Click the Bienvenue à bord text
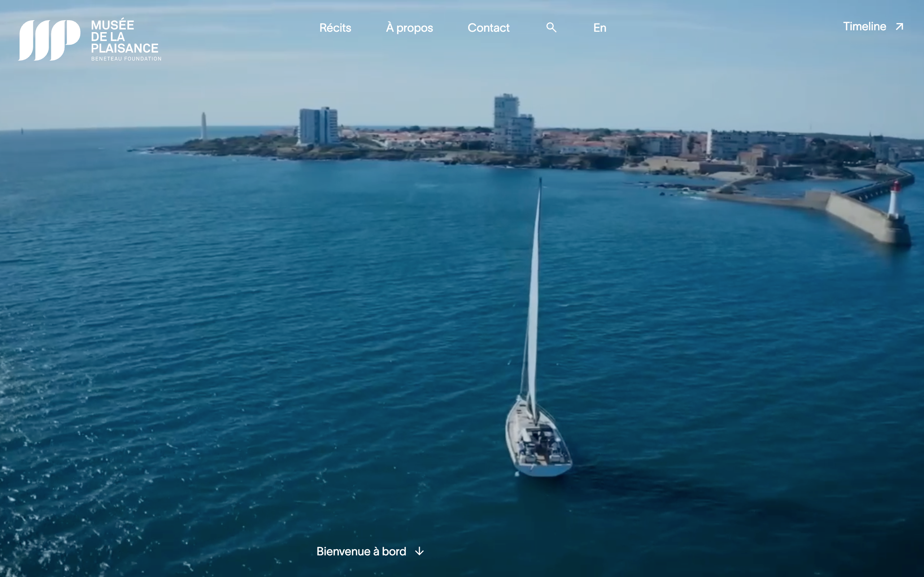The height and width of the screenshot is (577, 924). pos(361,551)
